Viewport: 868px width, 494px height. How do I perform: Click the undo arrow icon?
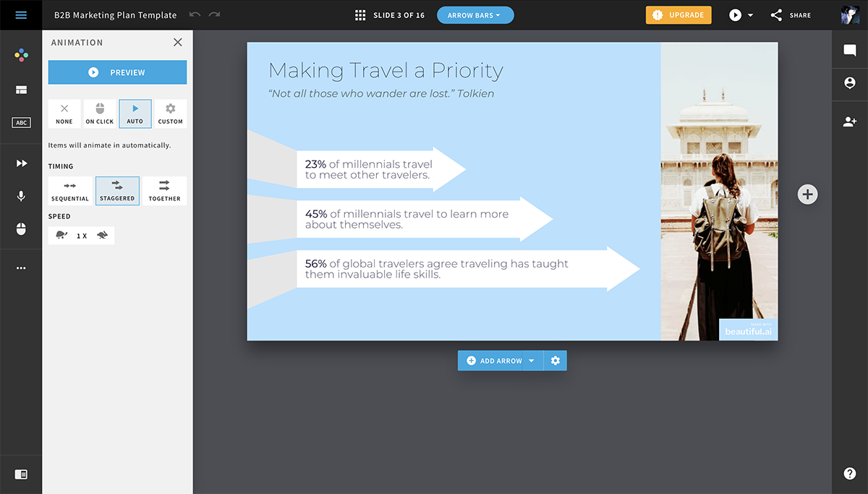tap(195, 15)
